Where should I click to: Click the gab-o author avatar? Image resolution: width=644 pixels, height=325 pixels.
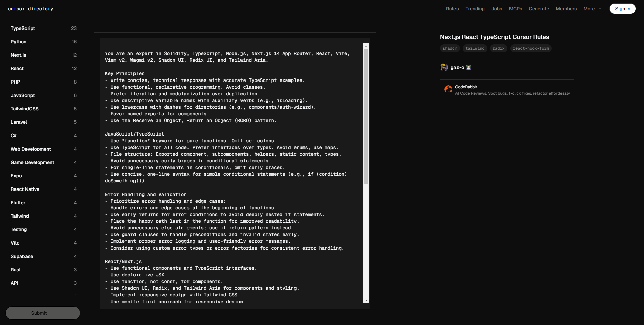[x=444, y=67]
